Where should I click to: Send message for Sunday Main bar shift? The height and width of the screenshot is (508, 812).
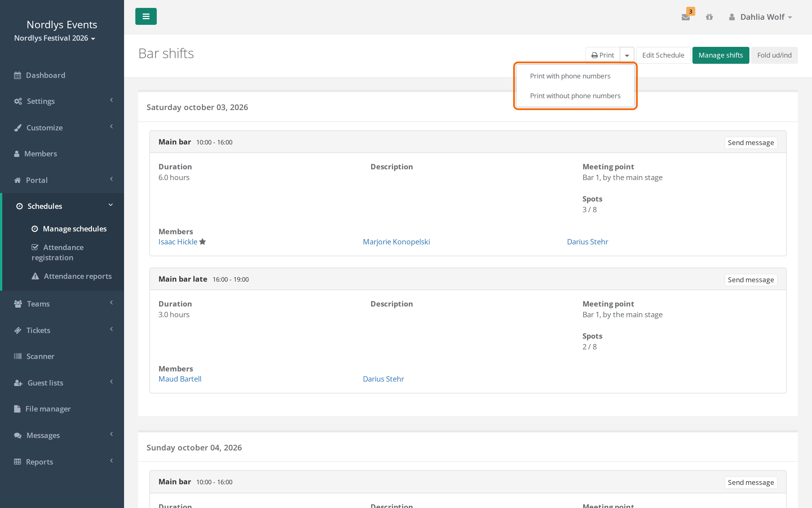coord(751,483)
